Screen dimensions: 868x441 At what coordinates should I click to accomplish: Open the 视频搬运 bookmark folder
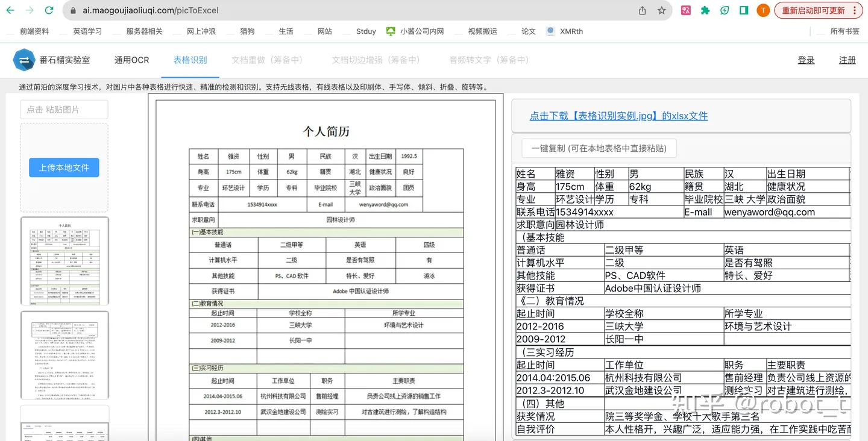coord(476,31)
